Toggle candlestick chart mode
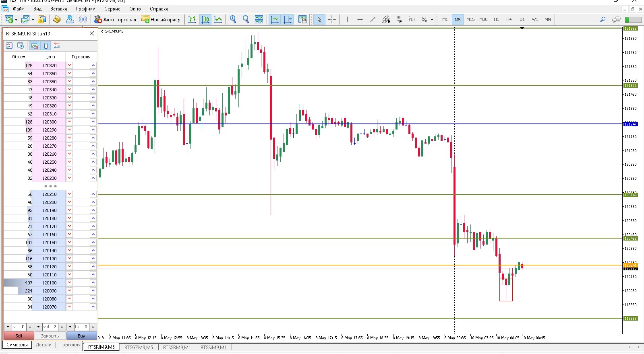This screenshot has height=354, width=644. (x=205, y=19)
